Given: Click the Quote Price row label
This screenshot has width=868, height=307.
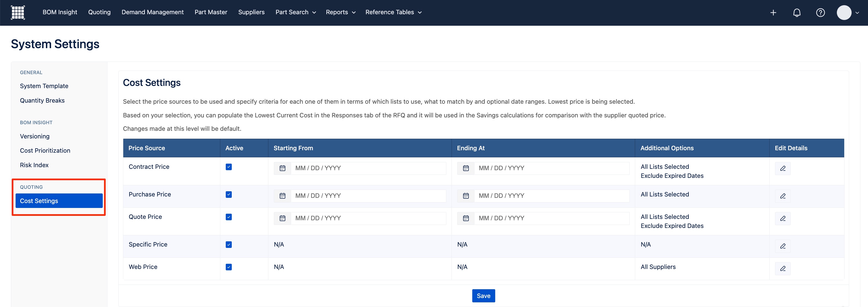Looking at the screenshot, I should pos(145,217).
